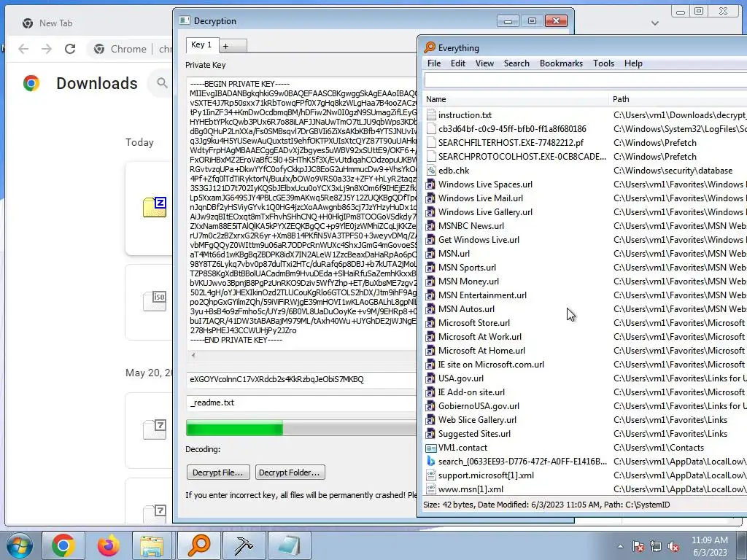Go forward in Chrome
Image resolution: width=747 pixels, height=560 pixels.
click(x=47, y=49)
